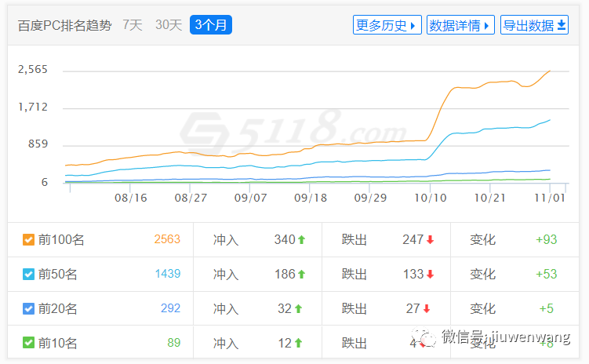The width and height of the screenshot is (589, 364).
Task: Select the 3个月 time range tab
Action: (x=211, y=25)
